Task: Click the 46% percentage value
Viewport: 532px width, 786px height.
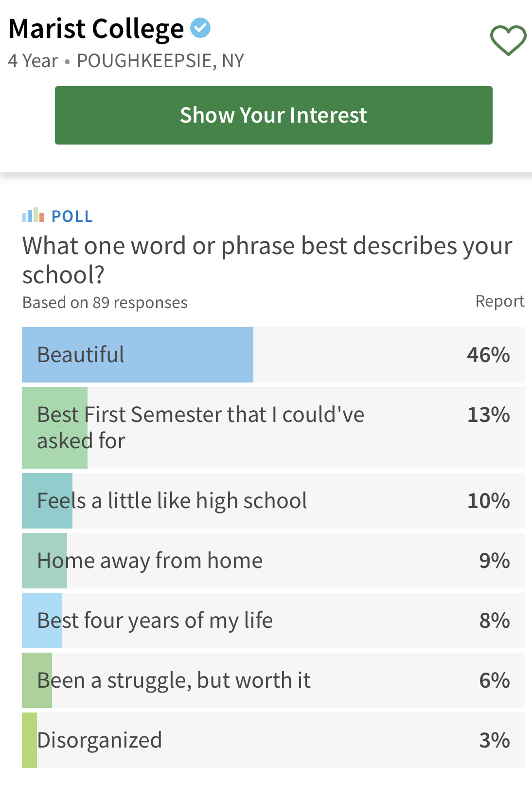Action: [x=488, y=355]
